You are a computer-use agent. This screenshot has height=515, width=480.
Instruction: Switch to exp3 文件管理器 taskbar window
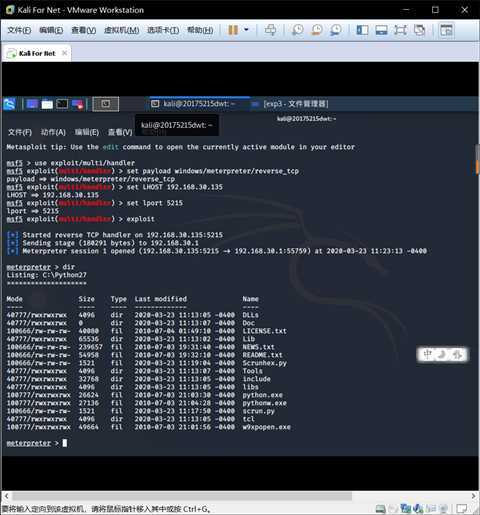(x=290, y=104)
